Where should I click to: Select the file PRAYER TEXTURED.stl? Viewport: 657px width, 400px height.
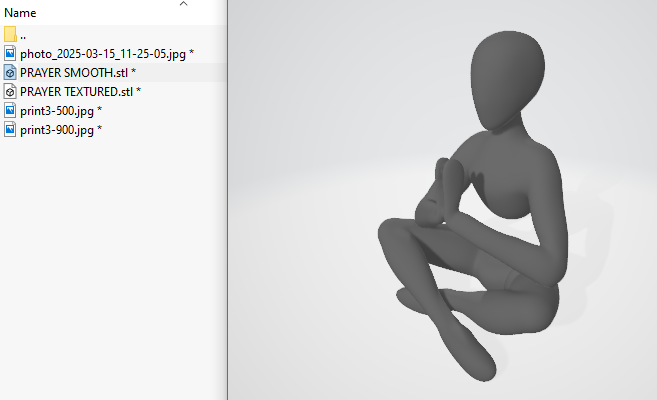pos(80,91)
